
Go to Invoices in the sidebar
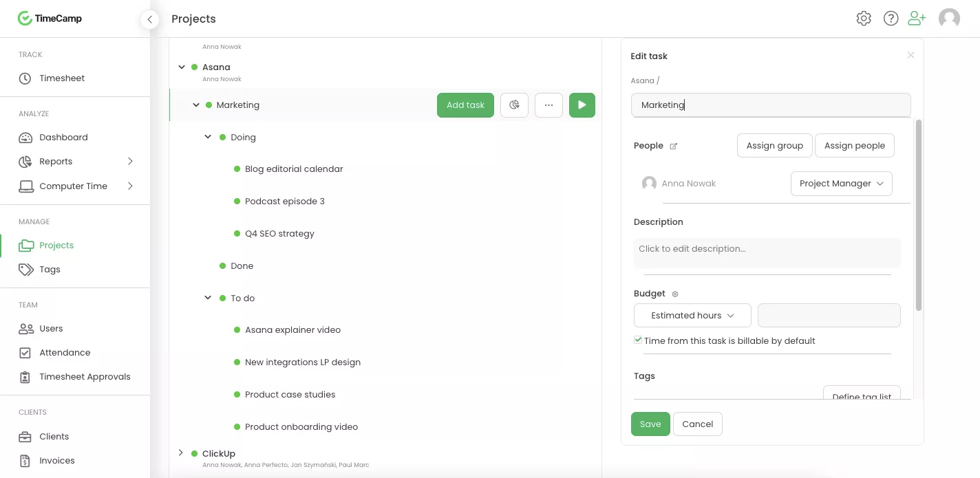pos(57,461)
